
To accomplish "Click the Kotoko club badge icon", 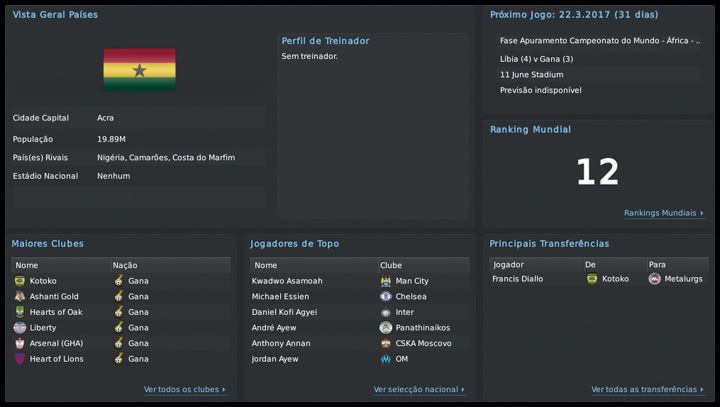I will [x=19, y=281].
